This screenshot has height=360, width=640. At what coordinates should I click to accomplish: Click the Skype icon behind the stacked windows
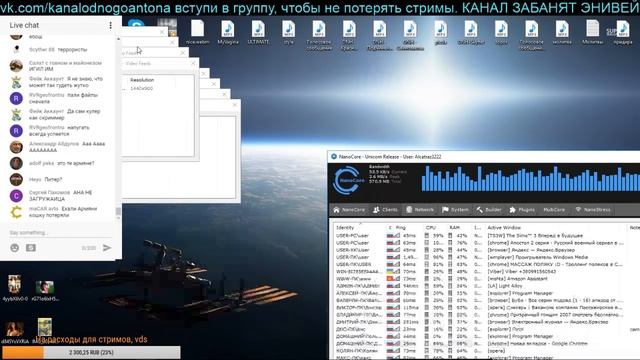(x=136, y=23)
